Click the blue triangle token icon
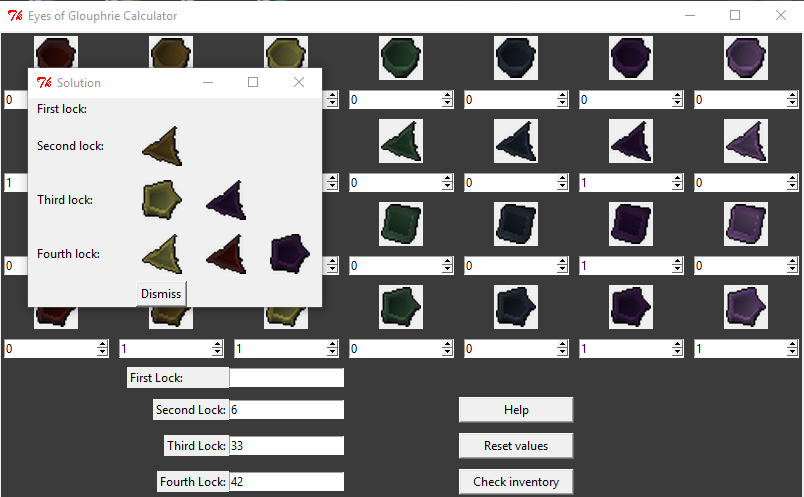The height and width of the screenshot is (497, 804). (x=516, y=141)
